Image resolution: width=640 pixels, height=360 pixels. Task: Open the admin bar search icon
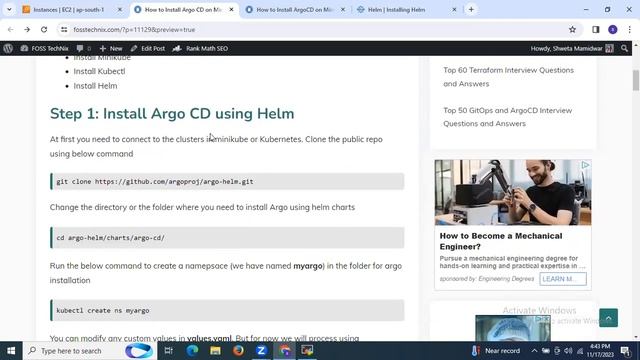(624, 48)
